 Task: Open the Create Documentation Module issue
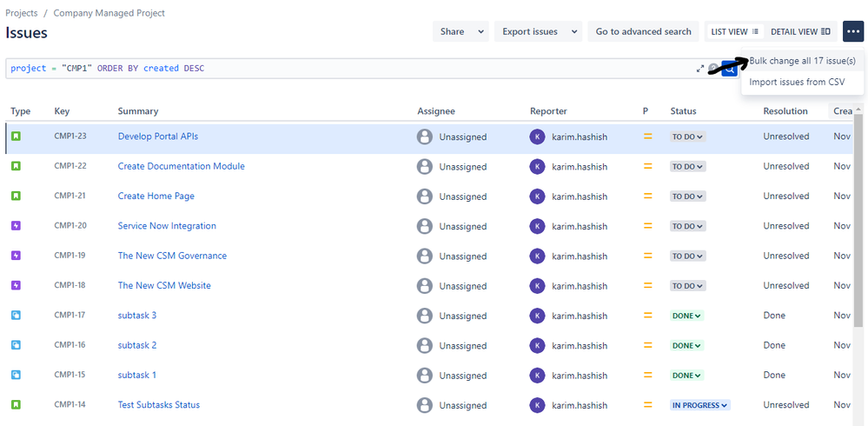point(181,166)
